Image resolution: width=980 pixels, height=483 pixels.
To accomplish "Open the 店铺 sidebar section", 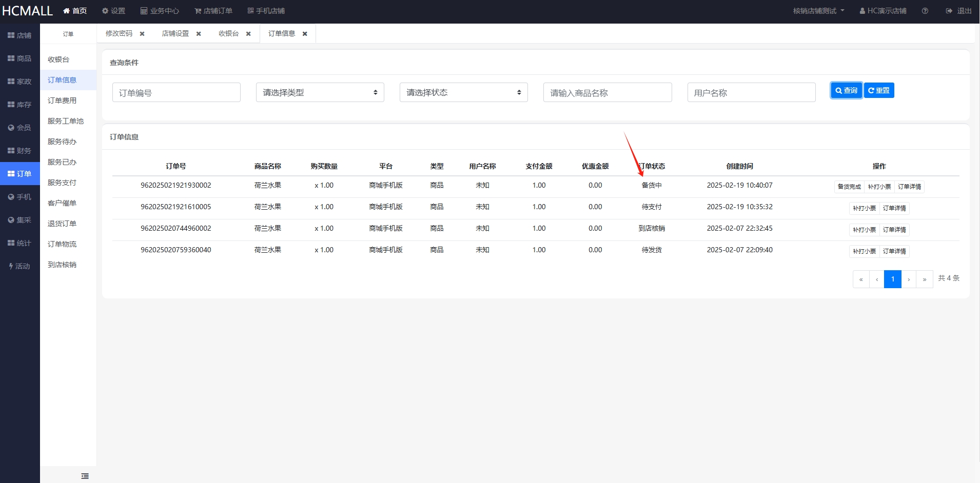I will 19,35.
